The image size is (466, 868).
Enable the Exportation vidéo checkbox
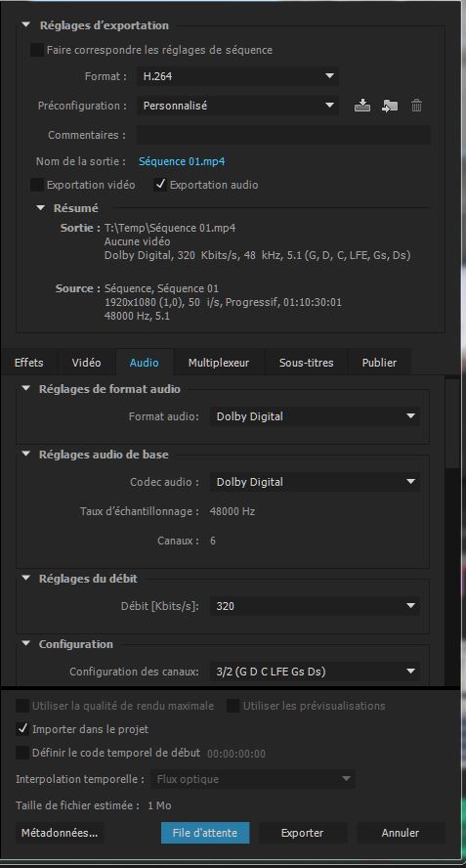pyautogui.click(x=36, y=185)
